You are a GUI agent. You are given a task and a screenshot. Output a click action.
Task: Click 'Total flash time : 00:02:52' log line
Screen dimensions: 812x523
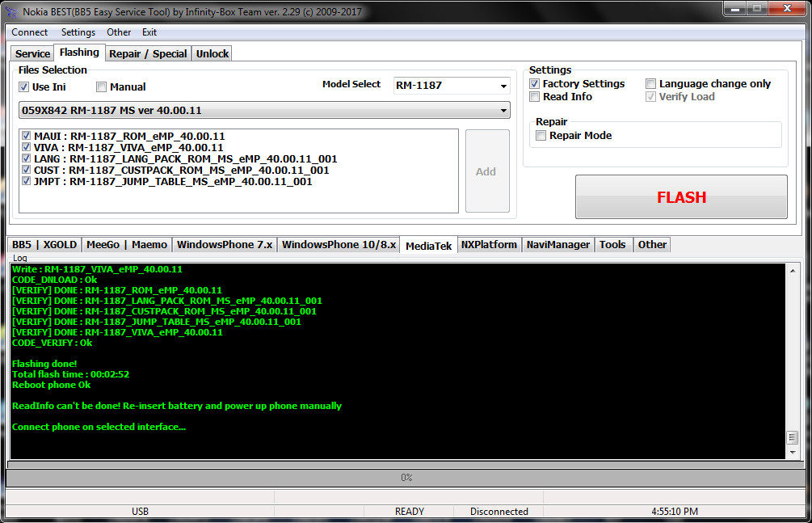(71, 374)
